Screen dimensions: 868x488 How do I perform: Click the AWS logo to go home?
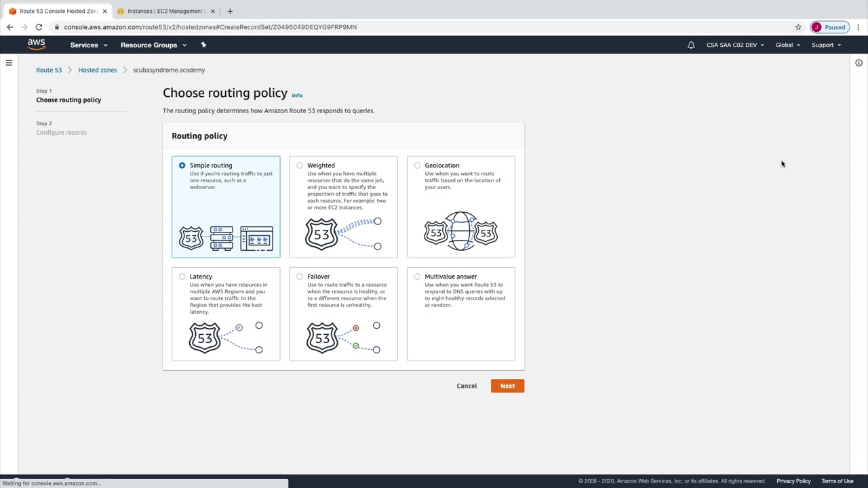[x=37, y=45]
